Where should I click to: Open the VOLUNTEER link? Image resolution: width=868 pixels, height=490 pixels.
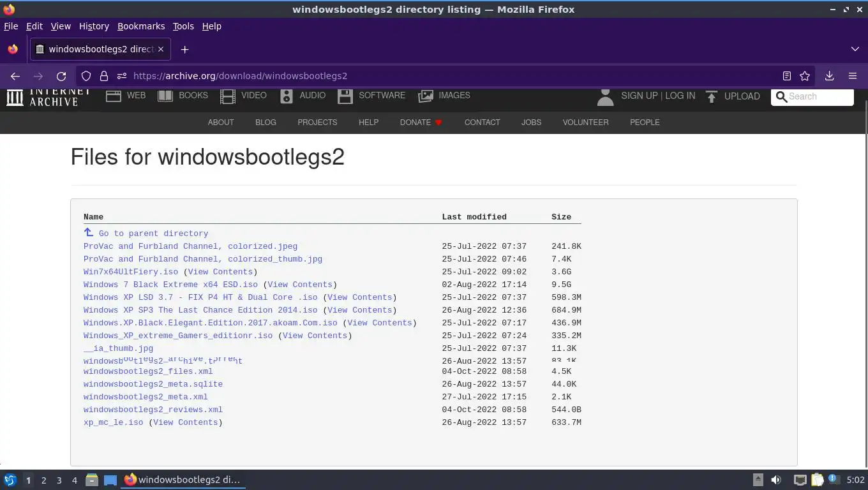pyautogui.click(x=585, y=122)
